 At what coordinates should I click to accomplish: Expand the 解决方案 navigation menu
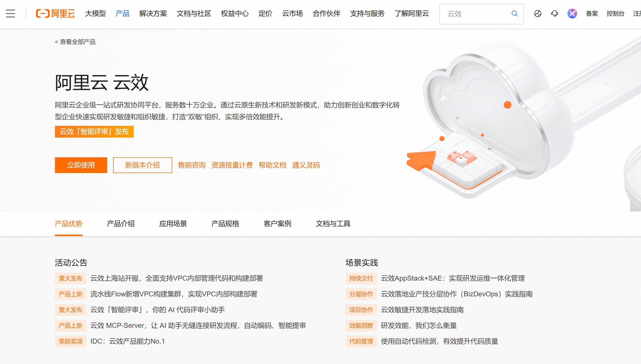(153, 14)
